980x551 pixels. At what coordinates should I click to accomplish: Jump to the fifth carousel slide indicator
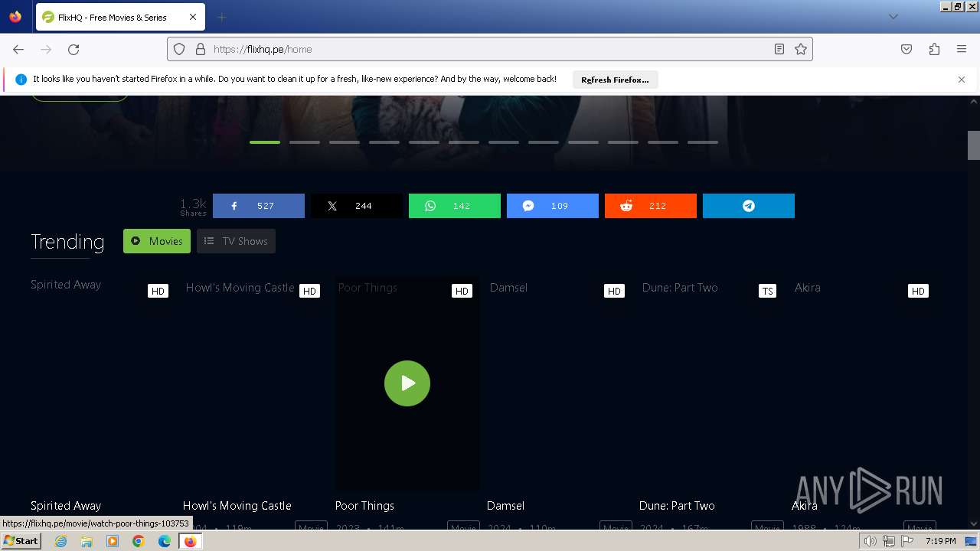pos(424,142)
